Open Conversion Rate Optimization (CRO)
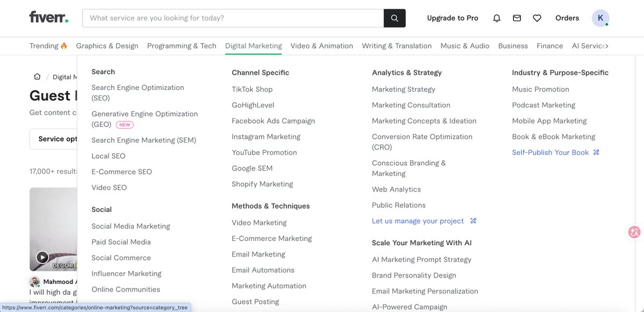Image resolution: width=644 pixels, height=312 pixels. (422, 141)
